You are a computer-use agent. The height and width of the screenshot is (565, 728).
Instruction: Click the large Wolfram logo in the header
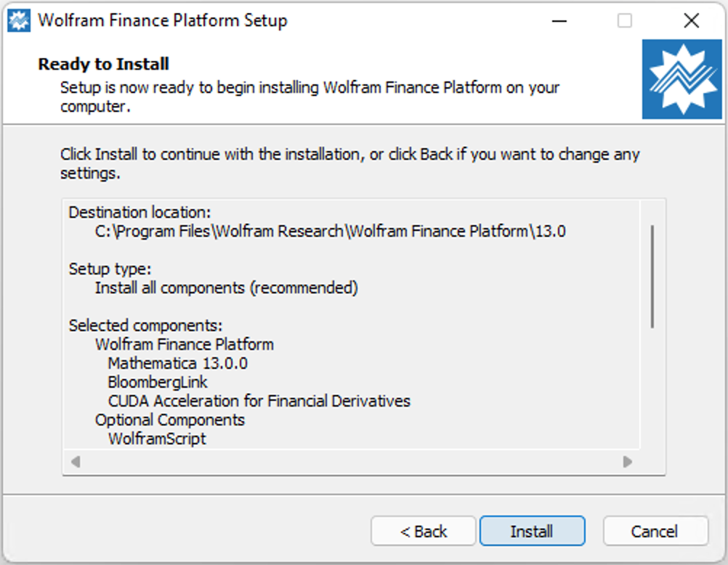pyautogui.click(x=682, y=78)
